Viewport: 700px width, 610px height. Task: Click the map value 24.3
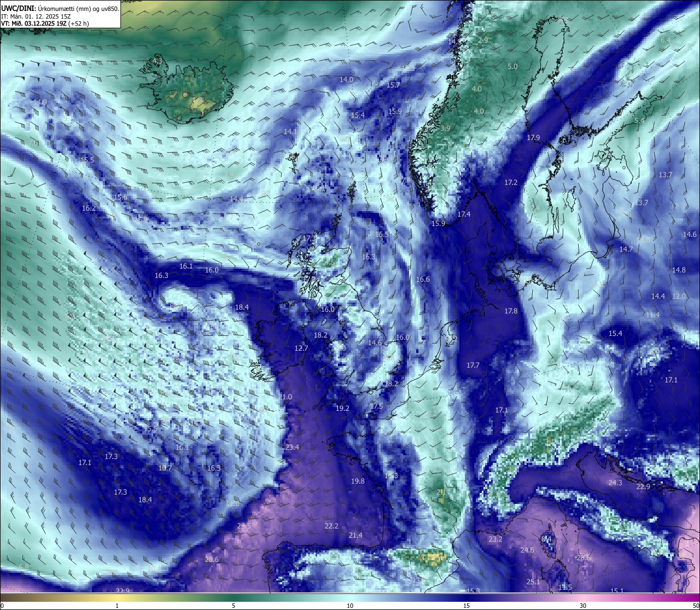click(x=615, y=483)
